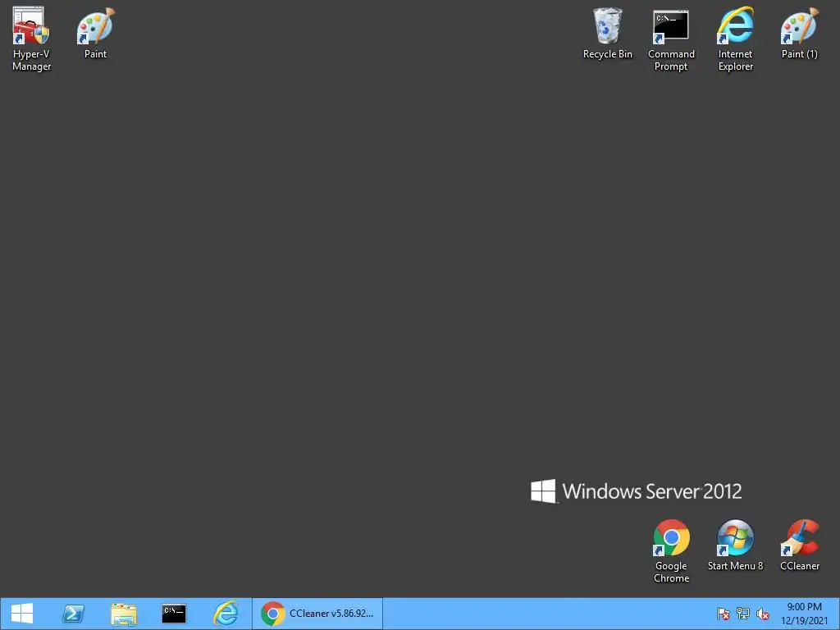Image resolution: width=840 pixels, height=630 pixels.
Task: Open the clock showing 9:00 PM 12/19/2021
Action: click(x=804, y=614)
